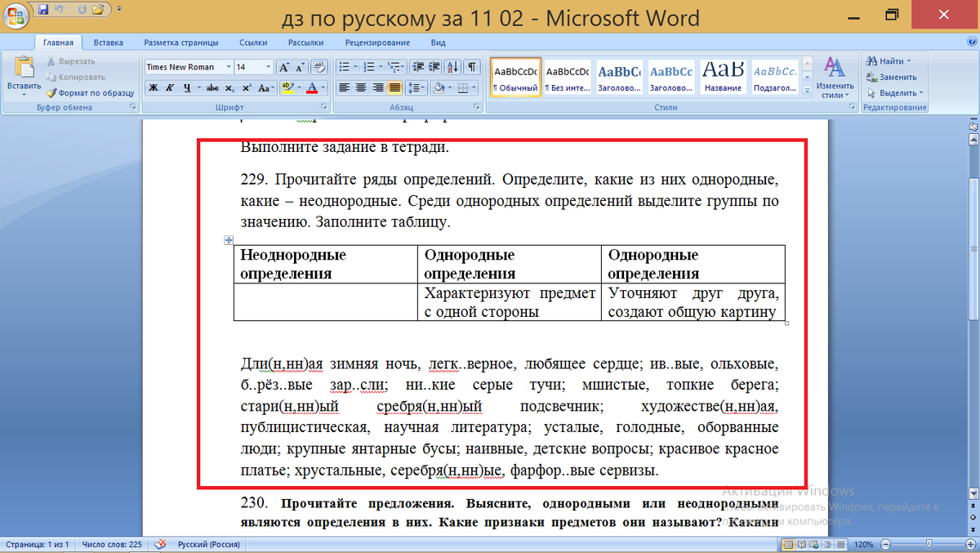
Task: Click the grow font size icon
Action: [x=283, y=67]
